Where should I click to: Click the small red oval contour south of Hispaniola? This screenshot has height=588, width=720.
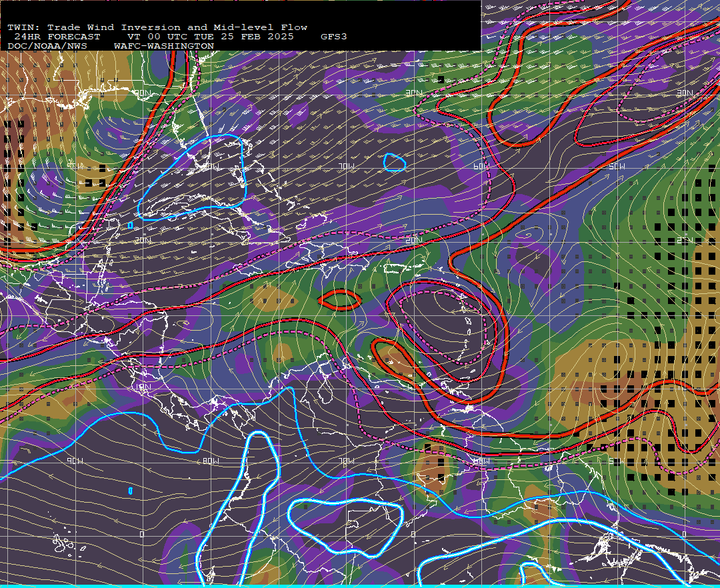tap(340, 300)
